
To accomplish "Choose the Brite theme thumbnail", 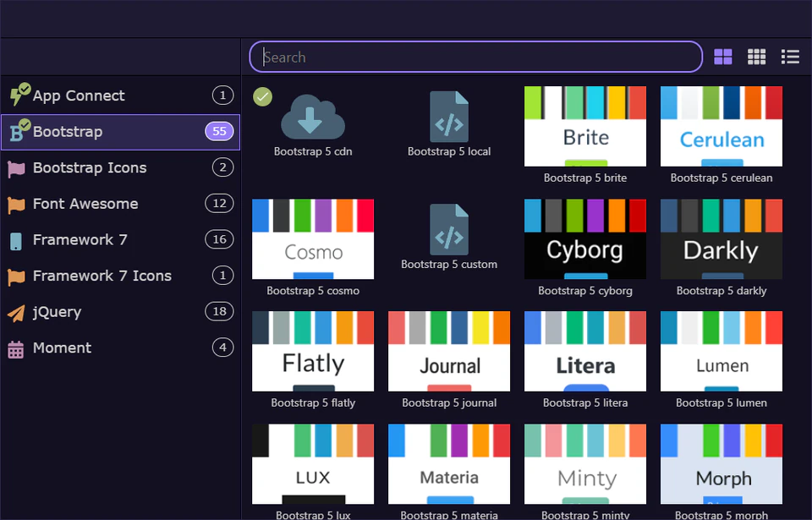I will click(x=585, y=126).
